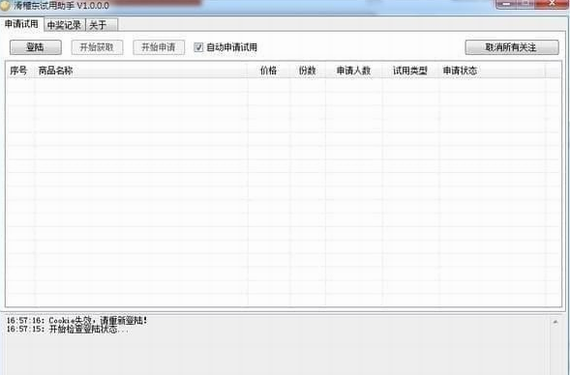Click the 开始申请 button
Screen dimensions: 570x375
[x=158, y=47]
